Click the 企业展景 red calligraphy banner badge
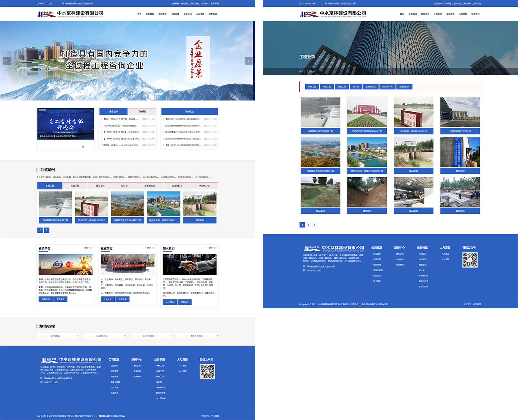This screenshot has width=518, height=420. click(198, 59)
